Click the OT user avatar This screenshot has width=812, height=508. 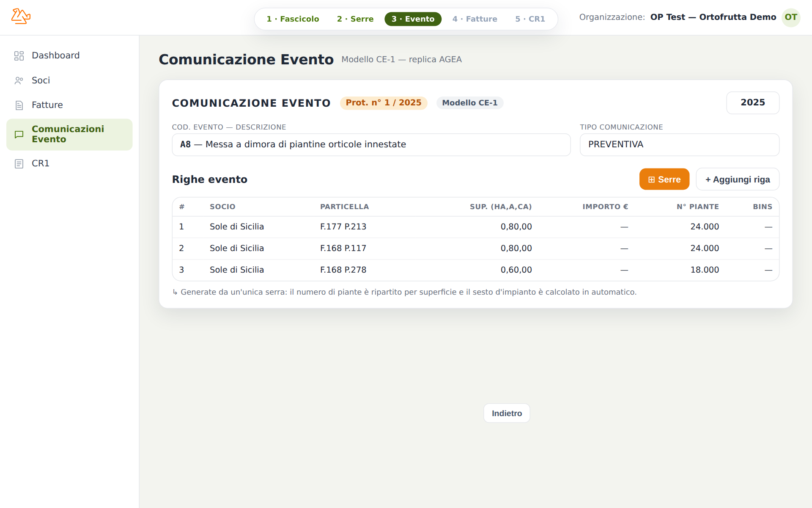(791, 17)
